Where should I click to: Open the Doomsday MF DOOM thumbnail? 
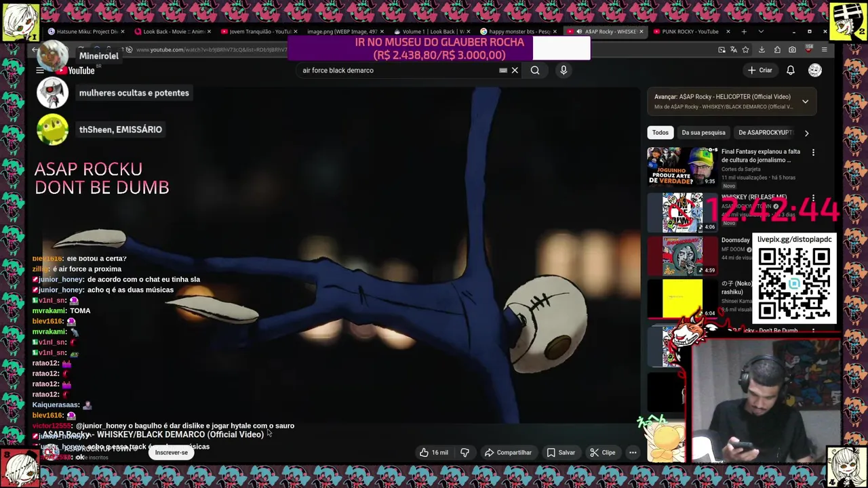[x=682, y=256]
